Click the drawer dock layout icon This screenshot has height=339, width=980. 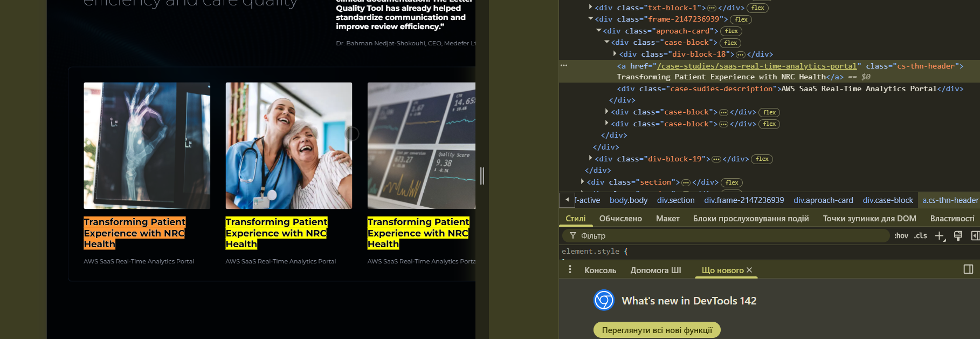(x=968, y=269)
